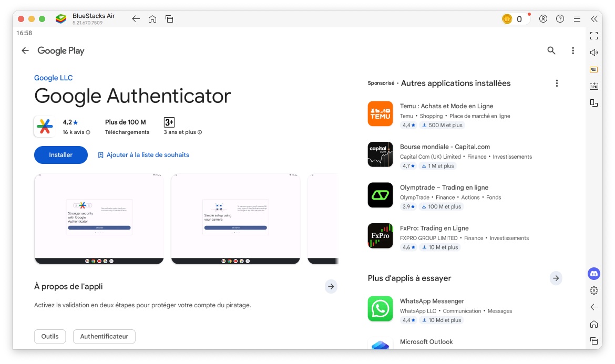Click the Android home icon at bottom right

coord(594,324)
